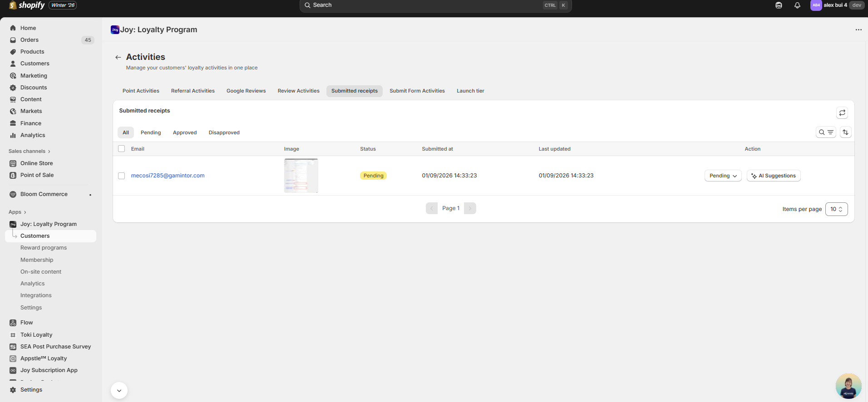Image resolution: width=868 pixels, height=402 pixels.
Task: Open the three-dot more menu
Action: tap(858, 30)
